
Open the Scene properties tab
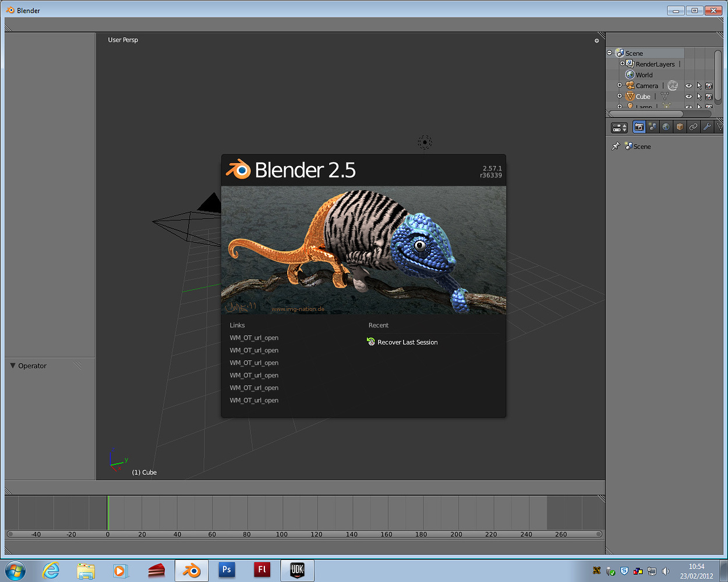click(x=653, y=126)
